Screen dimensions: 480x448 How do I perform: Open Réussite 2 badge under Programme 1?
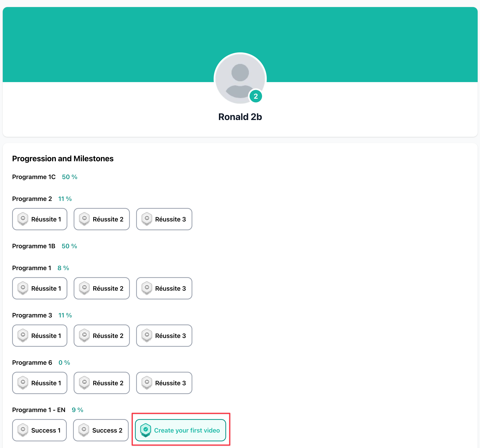tap(102, 288)
